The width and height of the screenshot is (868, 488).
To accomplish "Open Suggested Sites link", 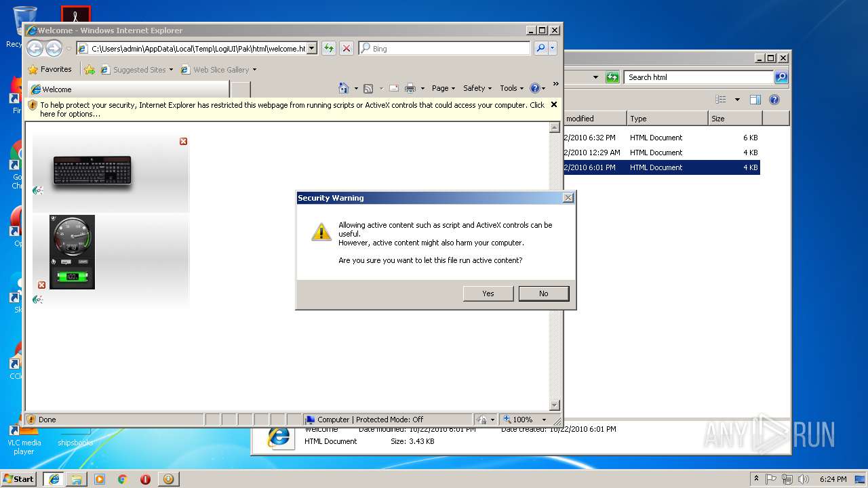I will tap(136, 69).
